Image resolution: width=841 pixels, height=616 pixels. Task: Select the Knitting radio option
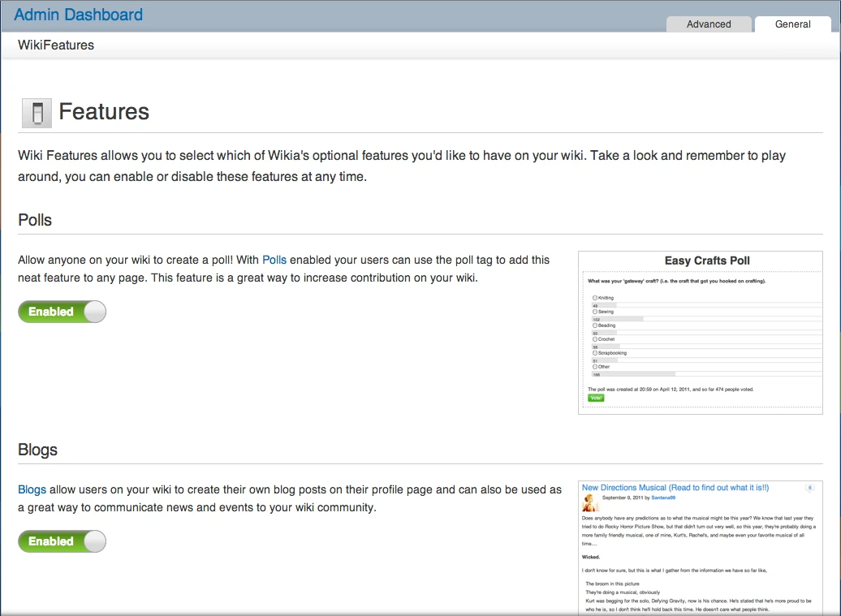(595, 298)
